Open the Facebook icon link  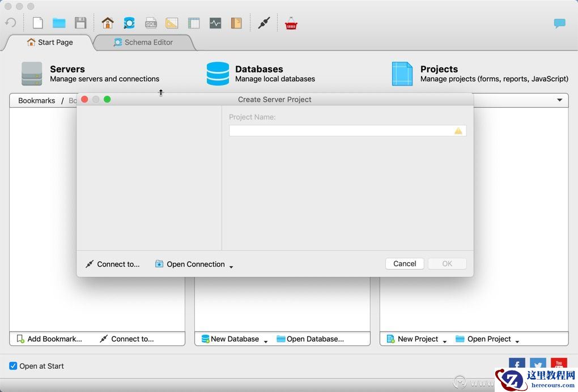pos(517,364)
